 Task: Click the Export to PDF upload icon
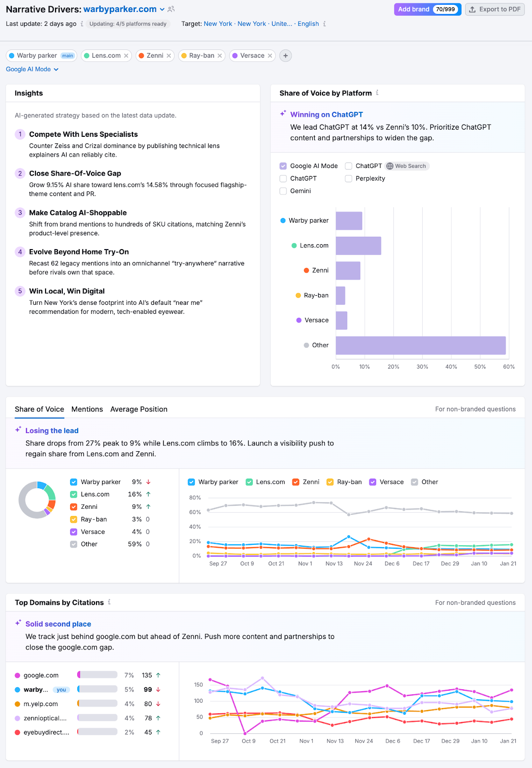click(x=473, y=9)
